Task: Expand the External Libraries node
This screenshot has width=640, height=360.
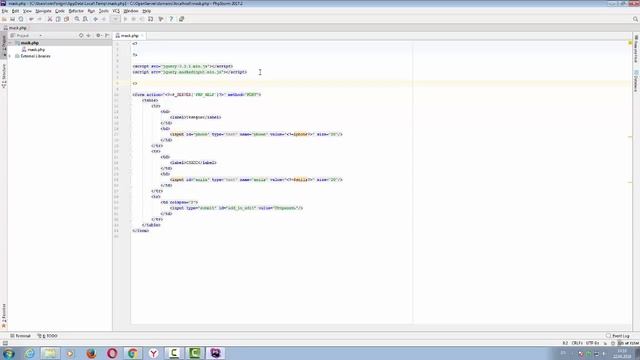Action: pos(10,56)
